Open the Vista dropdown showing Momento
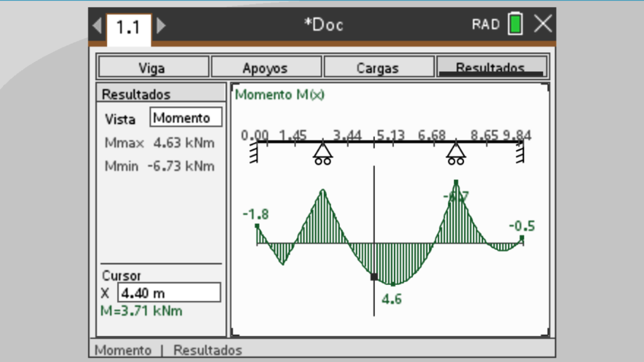The height and width of the screenshot is (362, 644). tap(186, 118)
